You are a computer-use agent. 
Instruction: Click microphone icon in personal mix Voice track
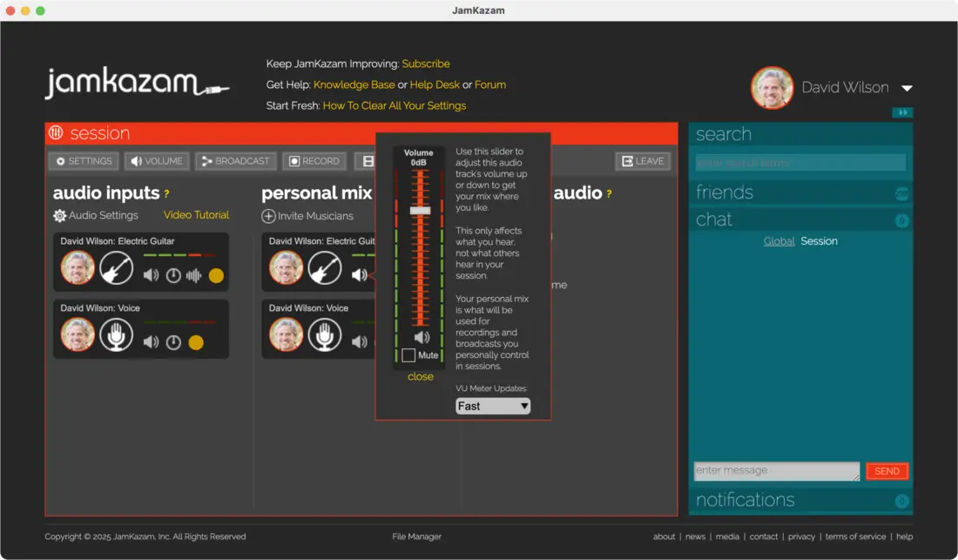325,334
